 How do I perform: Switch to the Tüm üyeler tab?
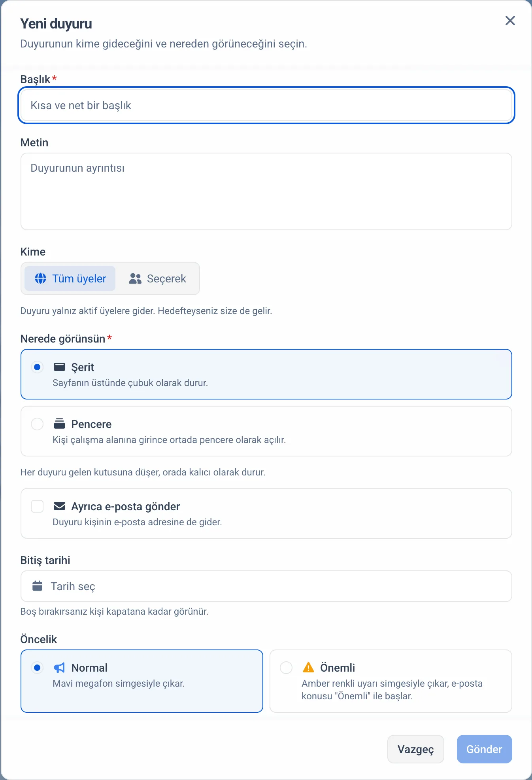point(70,278)
